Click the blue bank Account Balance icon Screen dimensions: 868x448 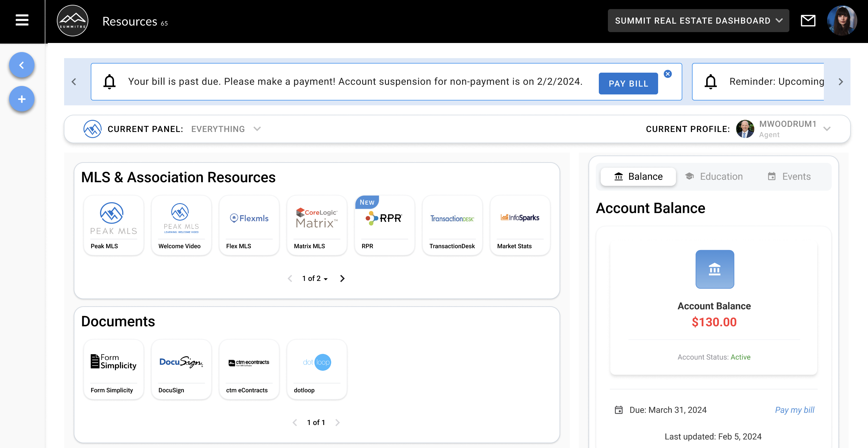pos(715,269)
